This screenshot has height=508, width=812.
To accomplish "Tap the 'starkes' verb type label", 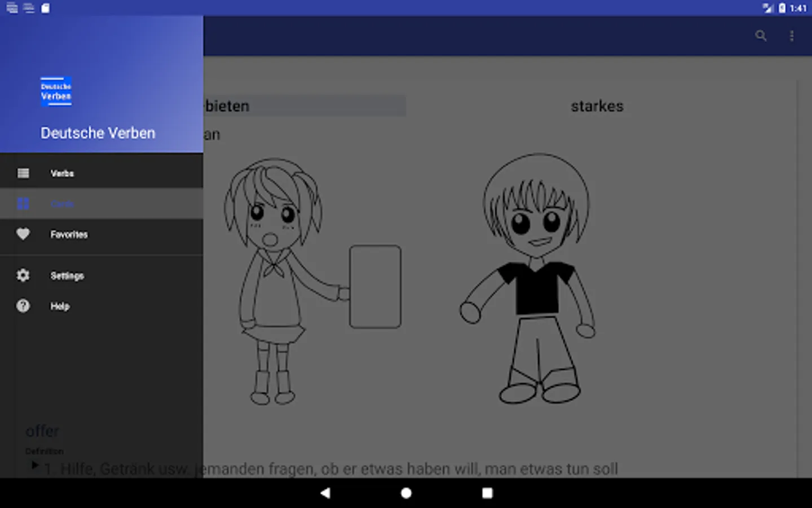I will click(x=597, y=106).
